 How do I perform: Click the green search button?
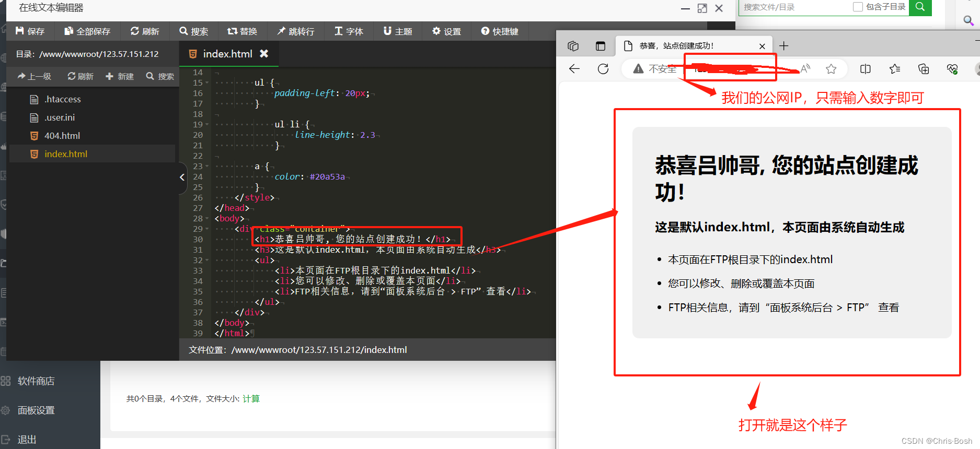tap(920, 7)
